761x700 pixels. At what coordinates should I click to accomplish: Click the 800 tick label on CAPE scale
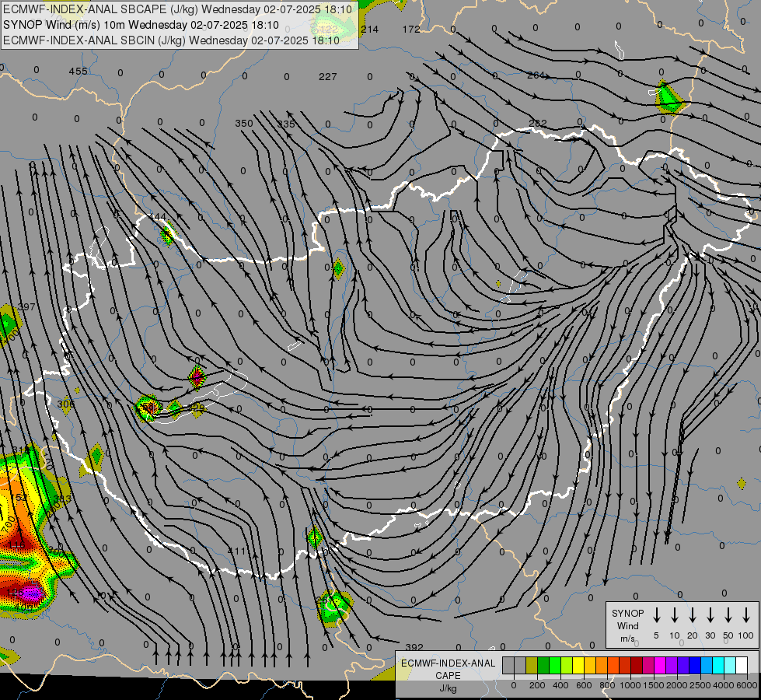point(607,685)
